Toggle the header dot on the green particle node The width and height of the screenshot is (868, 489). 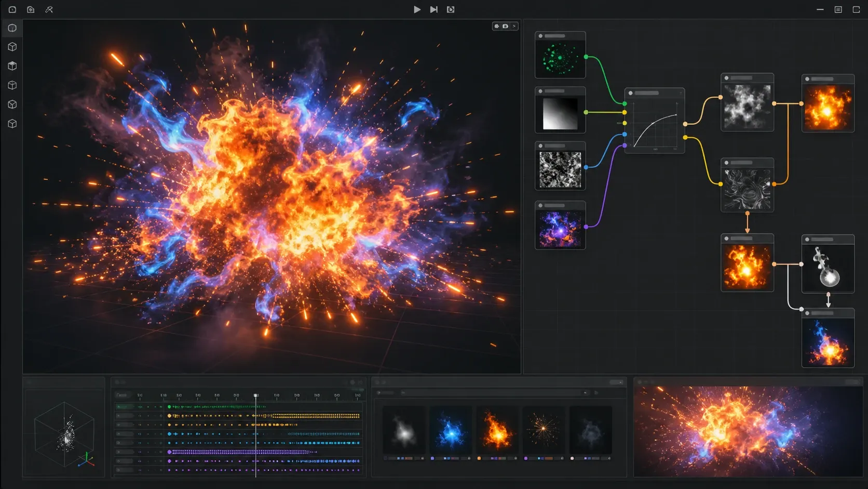pyautogui.click(x=540, y=36)
